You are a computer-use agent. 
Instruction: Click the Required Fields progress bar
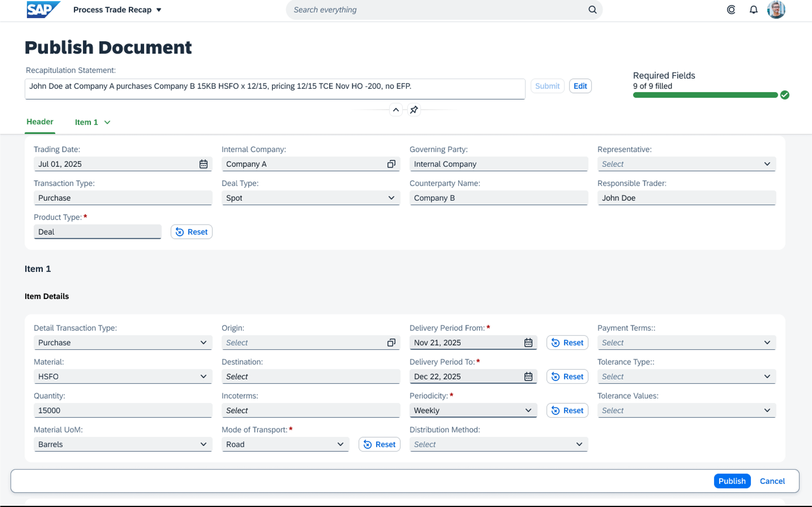point(705,95)
